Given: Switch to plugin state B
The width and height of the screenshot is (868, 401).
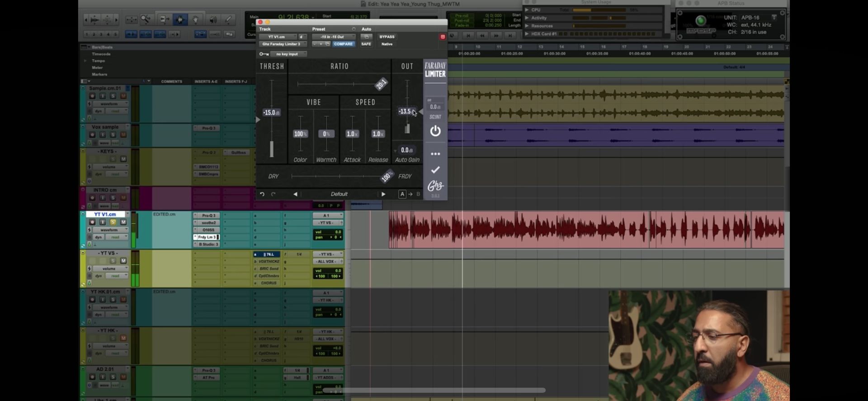Looking at the screenshot, I should click(418, 194).
